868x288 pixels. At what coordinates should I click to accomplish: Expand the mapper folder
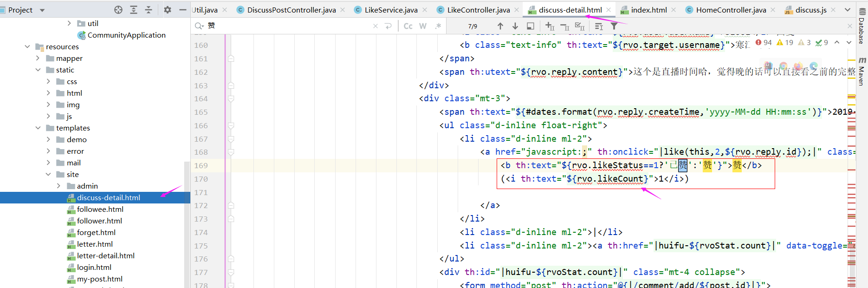click(38, 58)
